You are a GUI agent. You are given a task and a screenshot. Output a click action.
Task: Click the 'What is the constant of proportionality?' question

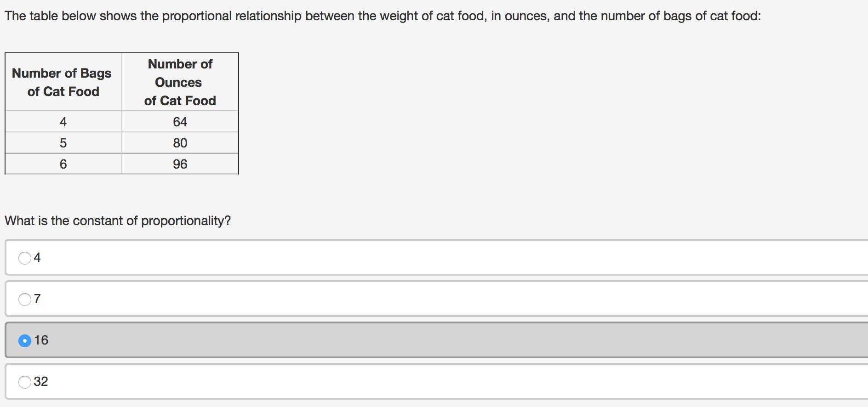118,221
